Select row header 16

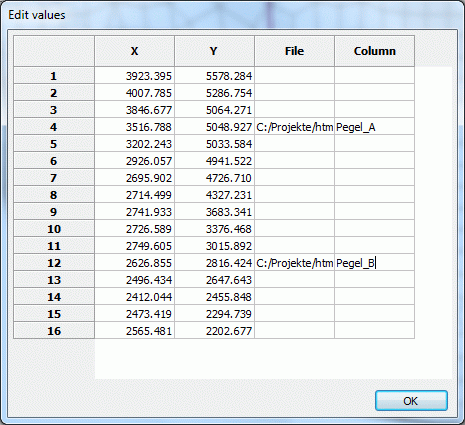54,331
